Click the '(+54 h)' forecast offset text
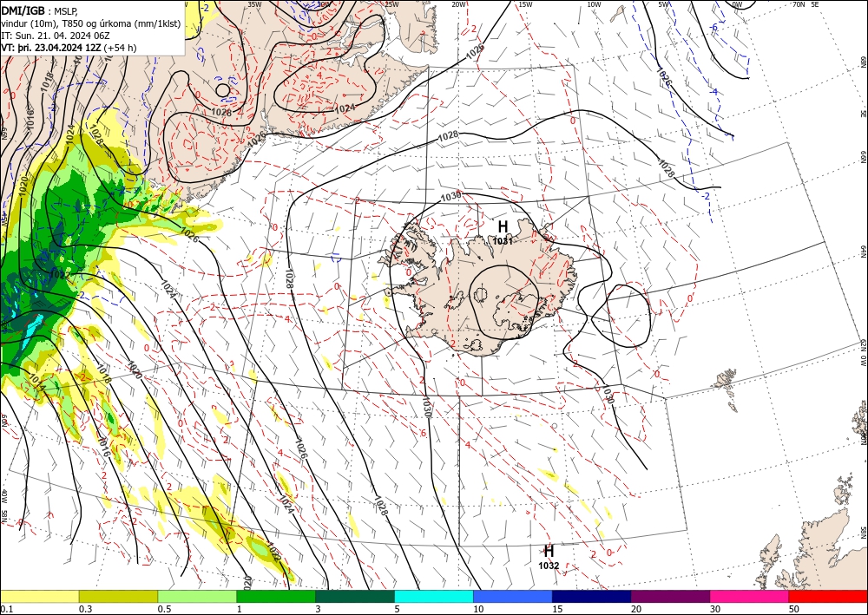 (120, 48)
